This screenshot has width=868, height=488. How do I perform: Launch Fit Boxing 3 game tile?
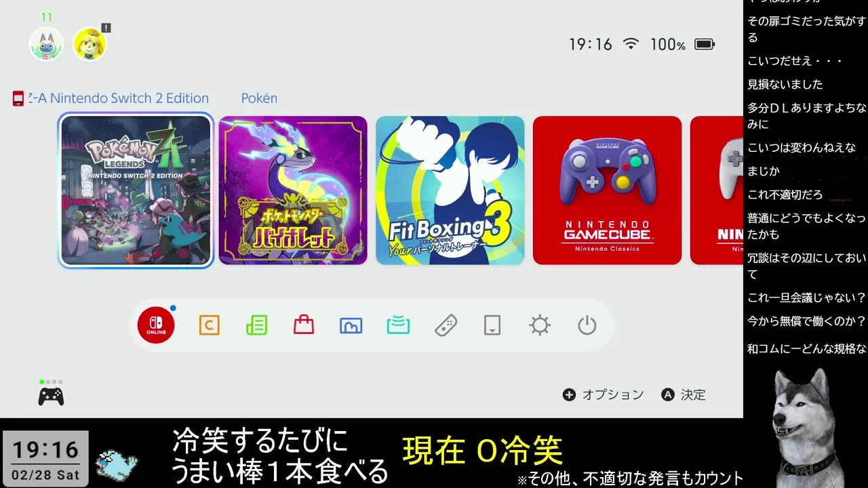click(x=450, y=190)
